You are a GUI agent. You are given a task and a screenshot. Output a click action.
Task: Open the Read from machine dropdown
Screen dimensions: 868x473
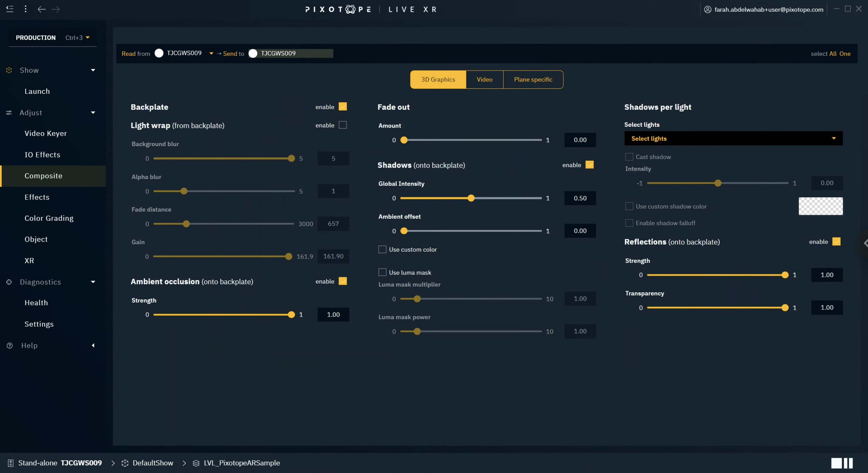click(x=211, y=53)
